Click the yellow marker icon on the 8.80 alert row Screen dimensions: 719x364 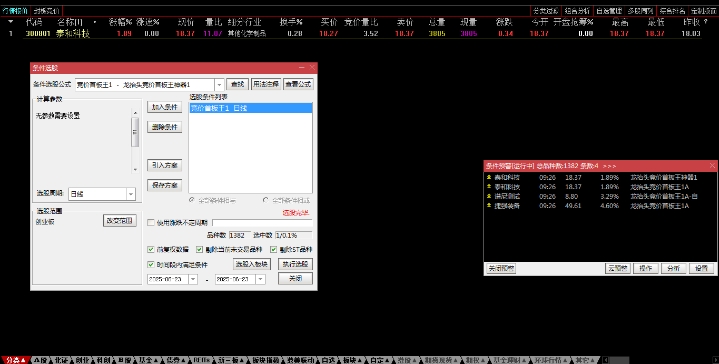[x=489, y=196]
